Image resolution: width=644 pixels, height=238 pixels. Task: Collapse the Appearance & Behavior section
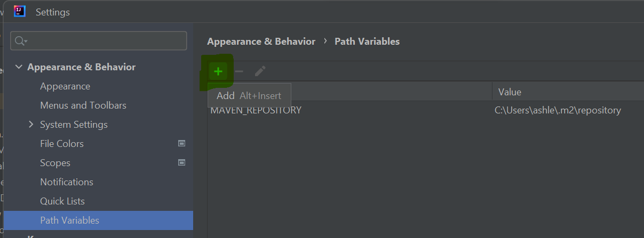(x=19, y=67)
